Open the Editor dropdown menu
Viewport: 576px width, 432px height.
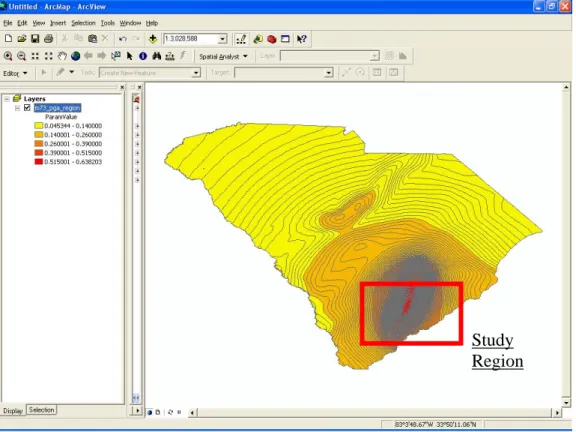[x=15, y=73]
